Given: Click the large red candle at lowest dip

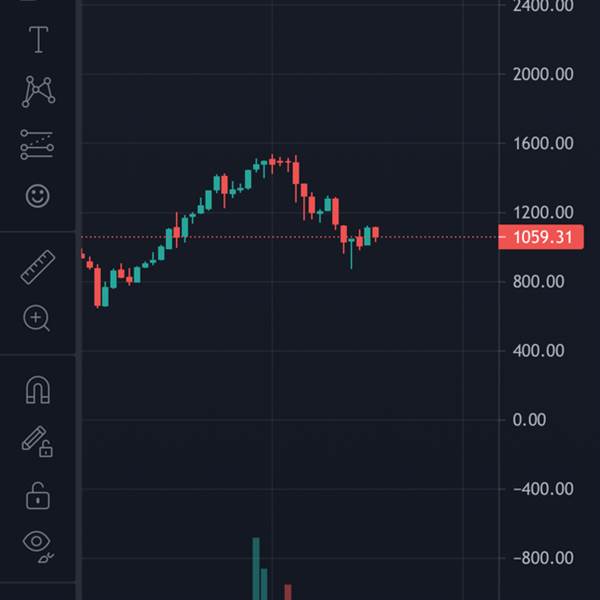Looking at the screenshot, I should tap(98, 287).
